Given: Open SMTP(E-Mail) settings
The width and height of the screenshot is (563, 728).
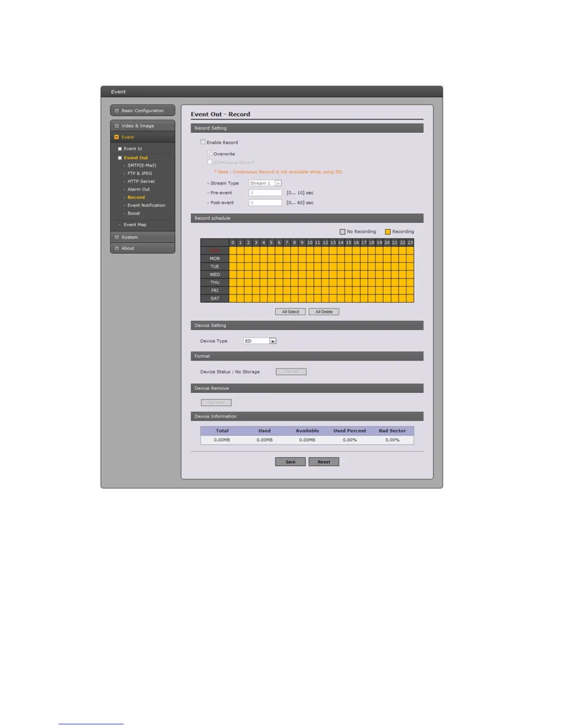Looking at the screenshot, I should click(142, 165).
